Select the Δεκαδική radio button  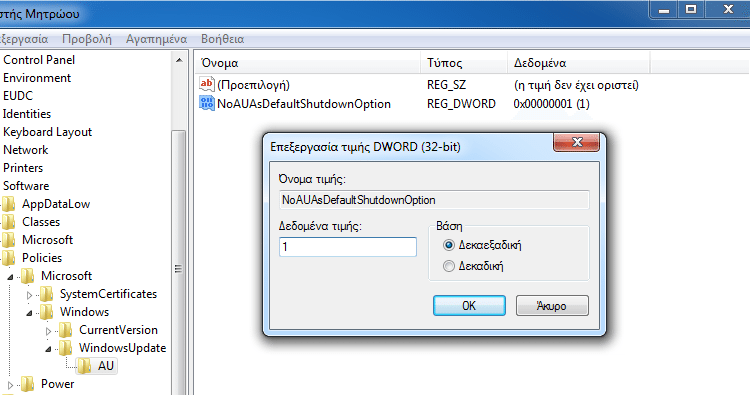point(448,266)
